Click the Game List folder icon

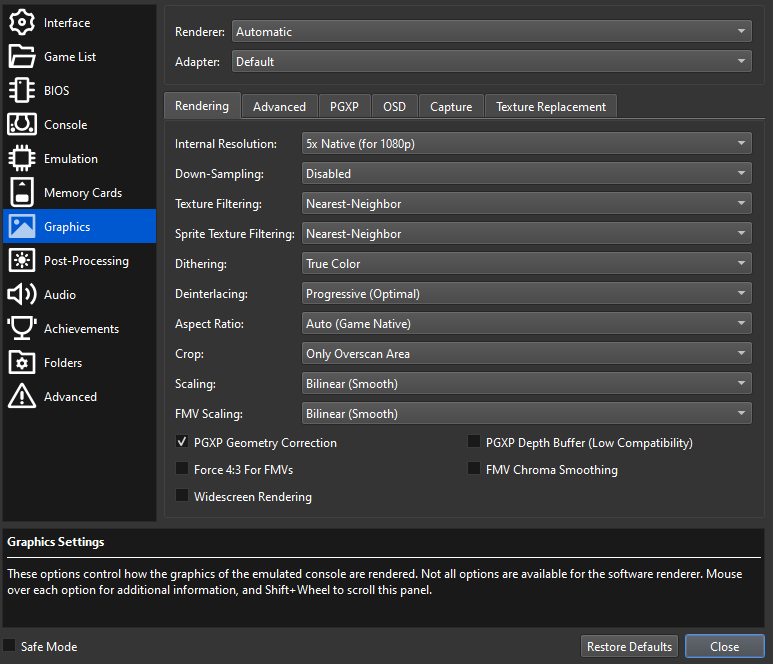point(22,57)
